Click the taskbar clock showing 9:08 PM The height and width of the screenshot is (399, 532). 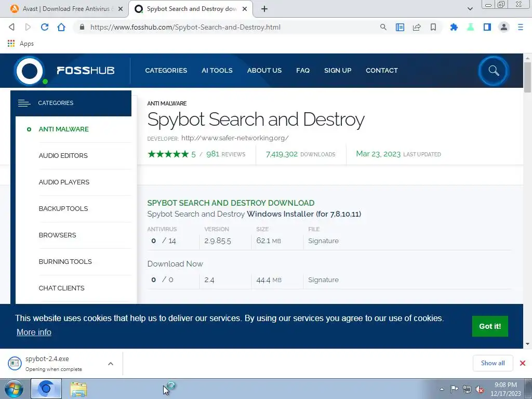(506, 389)
